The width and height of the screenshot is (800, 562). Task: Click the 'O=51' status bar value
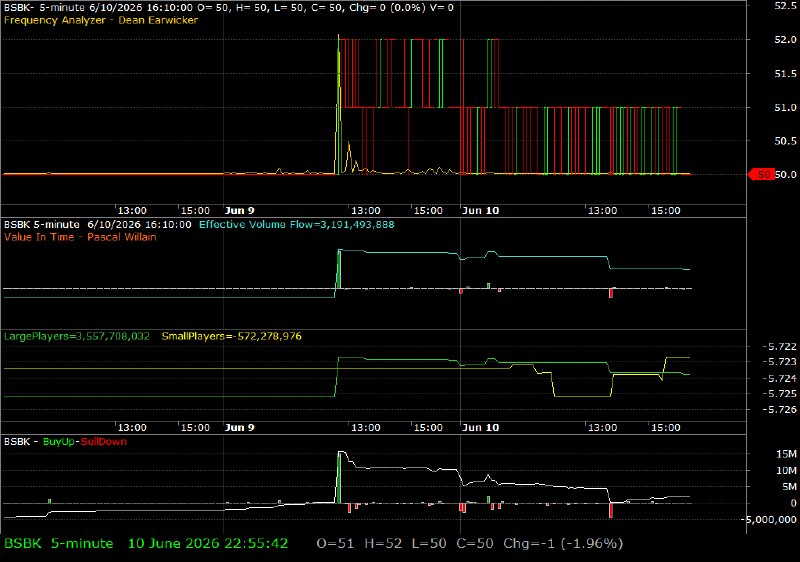(x=335, y=544)
